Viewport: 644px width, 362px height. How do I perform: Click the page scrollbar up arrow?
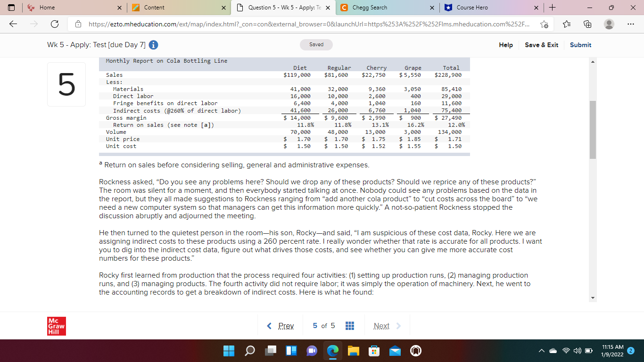pos(593,62)
